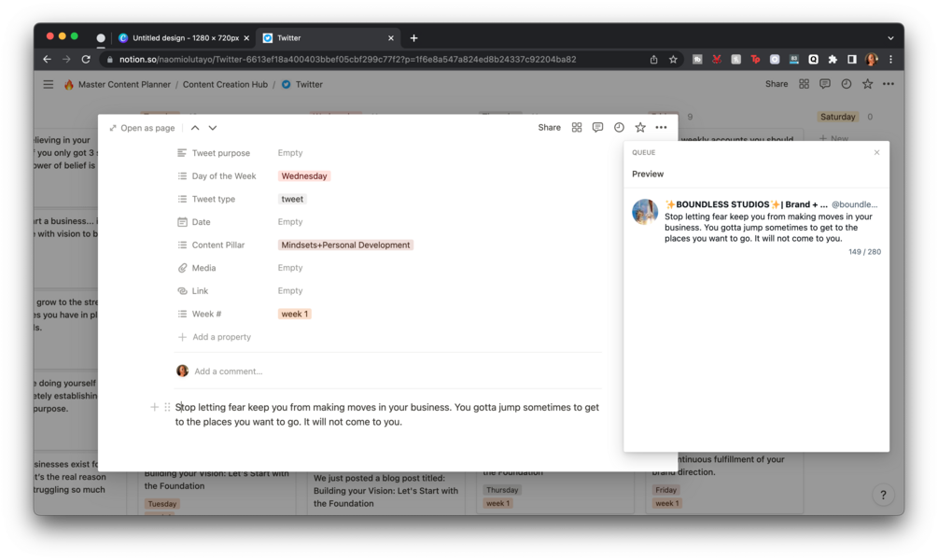Add a block with the plus icon
This screenshot has height=560, width=938.
click(154, 407)
